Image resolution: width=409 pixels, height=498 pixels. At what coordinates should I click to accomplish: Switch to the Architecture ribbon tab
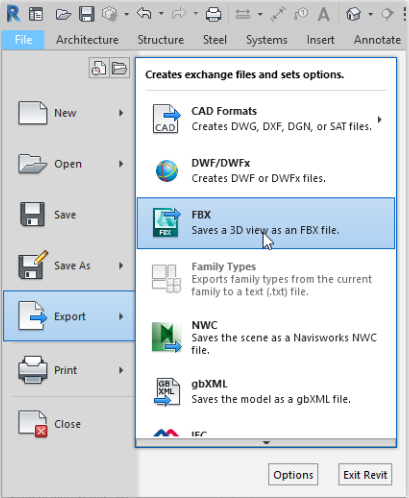point(87,40)
